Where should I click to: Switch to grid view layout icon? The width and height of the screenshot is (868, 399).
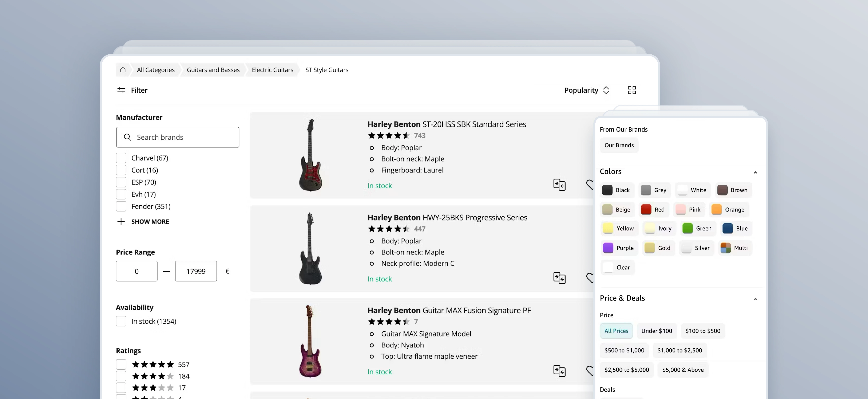(632, 90)
